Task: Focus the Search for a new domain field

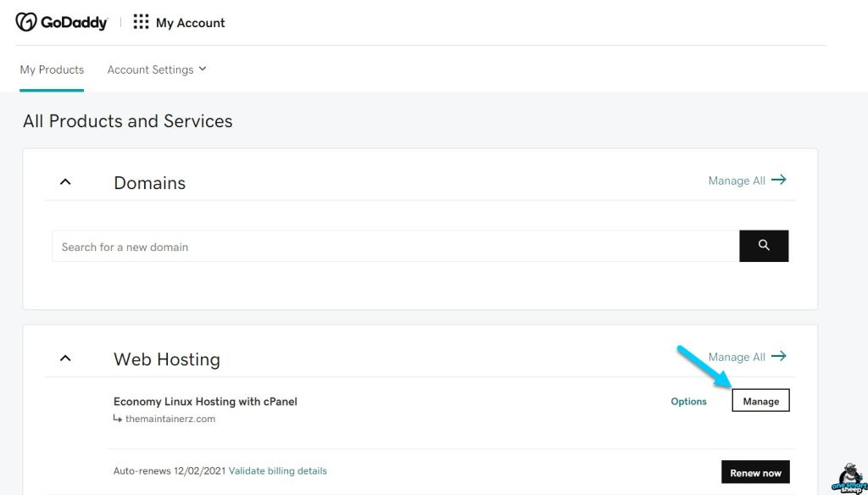Action: click(x=395, y=247)
